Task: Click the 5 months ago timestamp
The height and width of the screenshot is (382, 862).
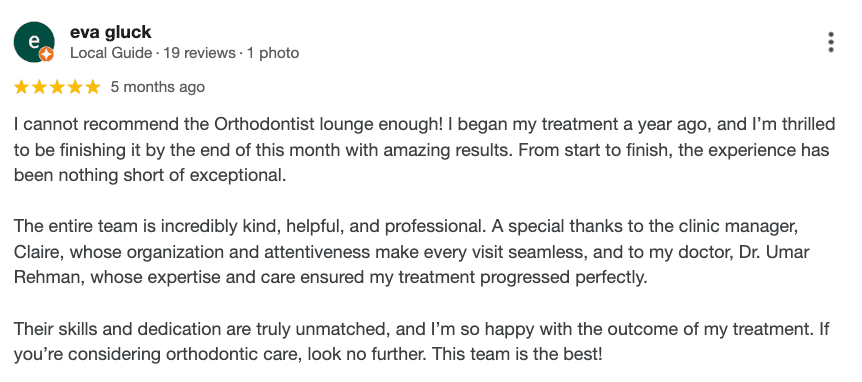Action: pos(158,87)
